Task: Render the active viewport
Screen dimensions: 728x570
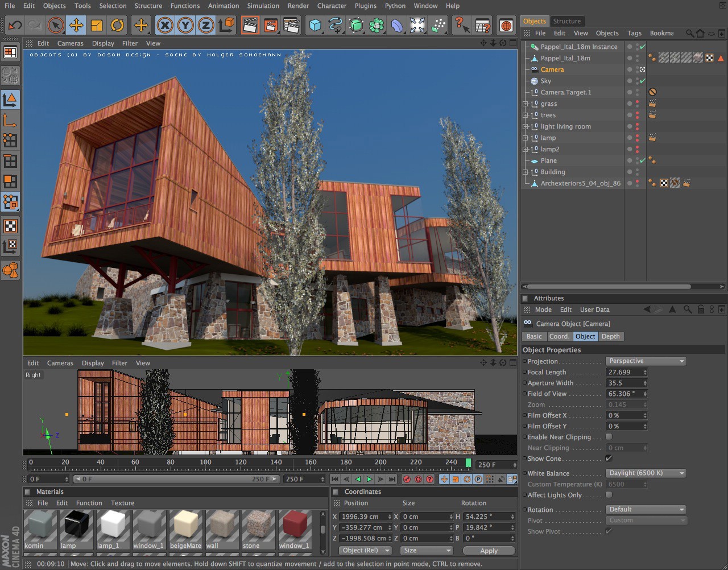Action: [x=250, y=25]
